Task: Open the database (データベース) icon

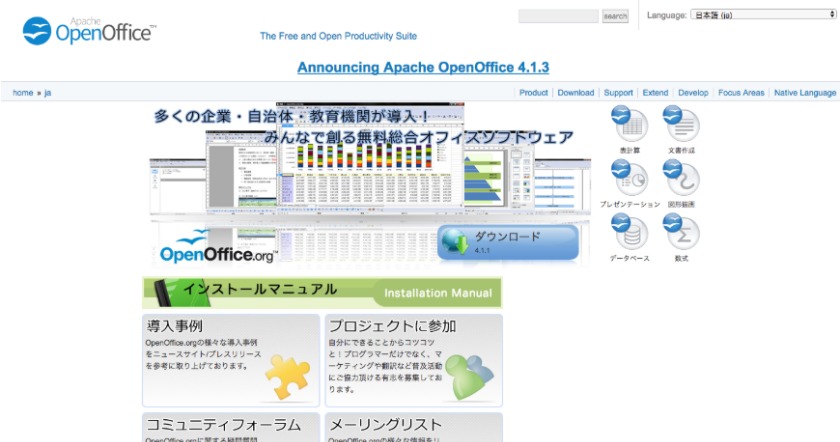Action: point(629,232)
